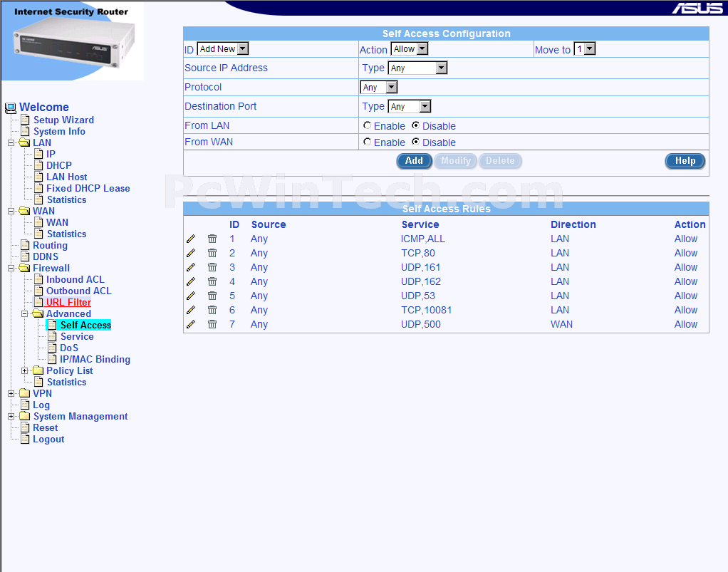
Task: Open Fixed DHCP Lease page
Action: 88,189
